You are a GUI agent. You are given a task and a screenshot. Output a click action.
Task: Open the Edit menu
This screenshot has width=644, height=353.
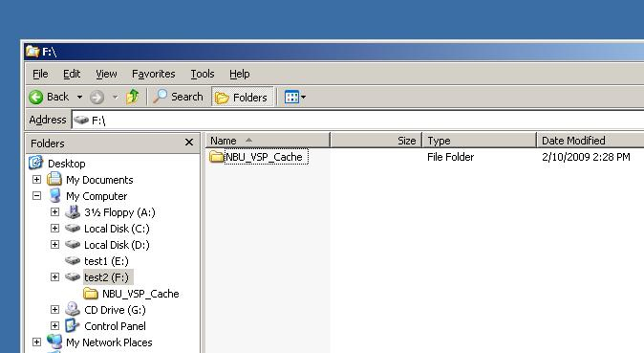(72, 74)
